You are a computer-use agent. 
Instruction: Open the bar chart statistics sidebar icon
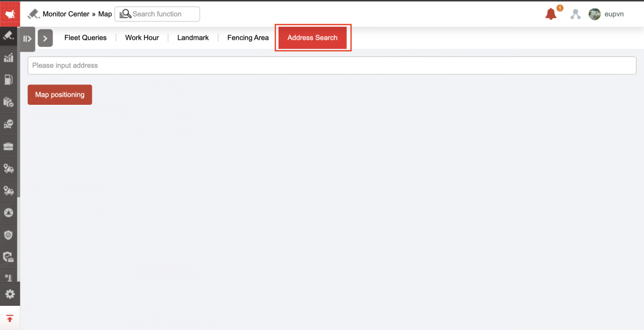pyautogui.click(x=9, y=58)
